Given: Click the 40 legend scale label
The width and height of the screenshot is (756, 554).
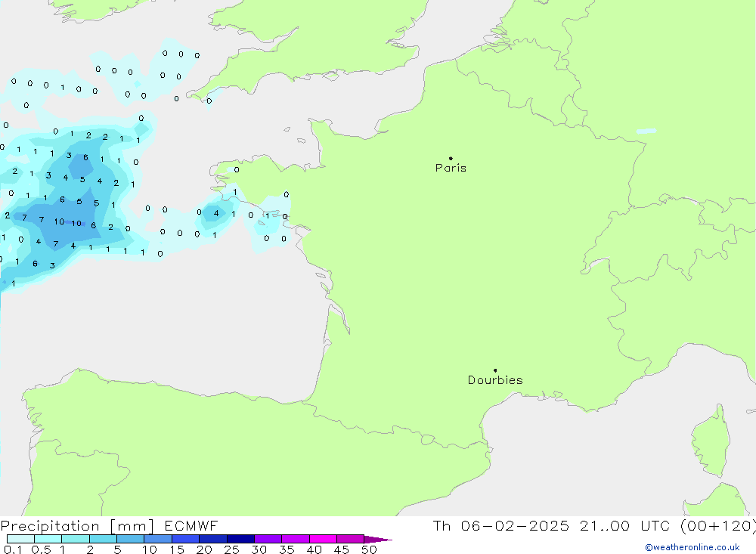Looking at the screenshot, I should [314, 549].
